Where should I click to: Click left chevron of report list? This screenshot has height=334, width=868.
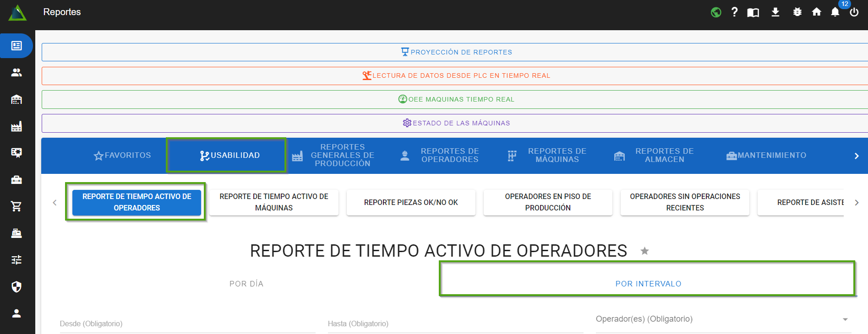coord(55,203)
